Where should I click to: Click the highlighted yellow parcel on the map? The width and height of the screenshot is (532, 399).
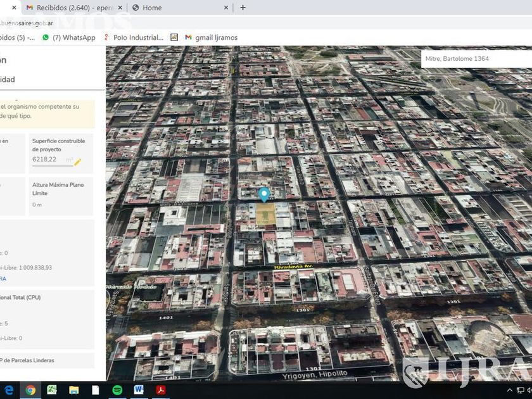click(265, 215)
